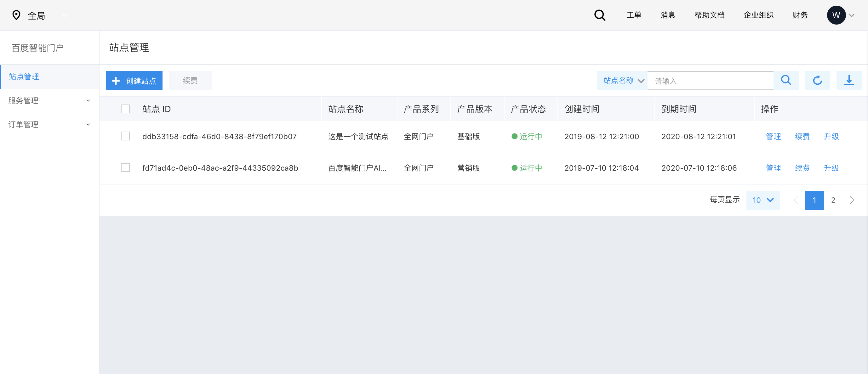The image size is (868, 374).
Task: Check the checkbox for site ddb33158
Action: [125, 136]
